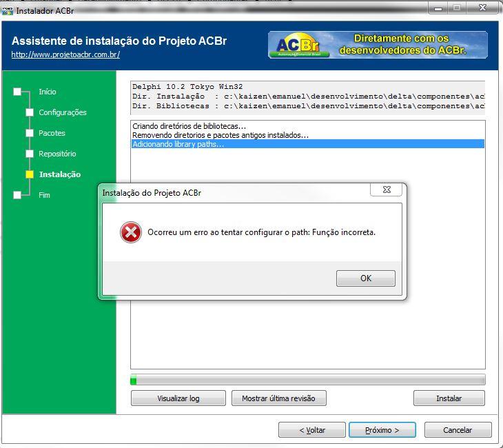Minimize the Instalador ACBr window
This screenshot has height=448, width=503.
(x=438, y=8)
